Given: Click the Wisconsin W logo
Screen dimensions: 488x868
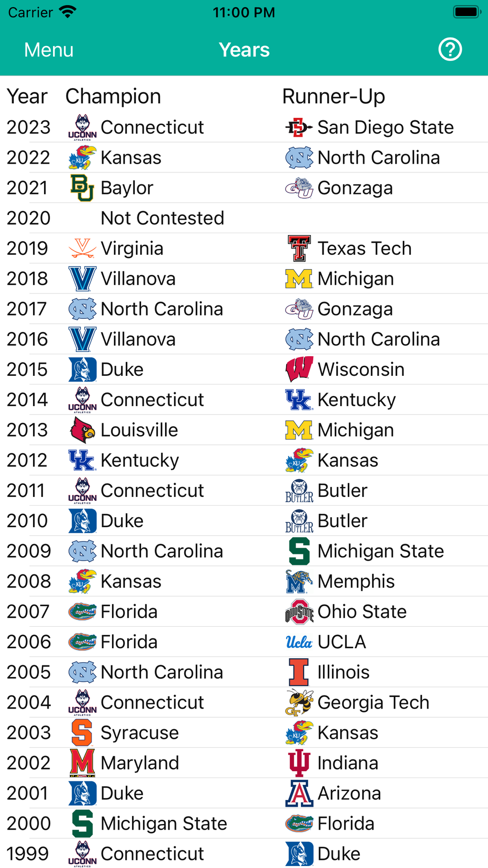Looking at the screenshot, I should pyautogui.click(x=298, y=369).
